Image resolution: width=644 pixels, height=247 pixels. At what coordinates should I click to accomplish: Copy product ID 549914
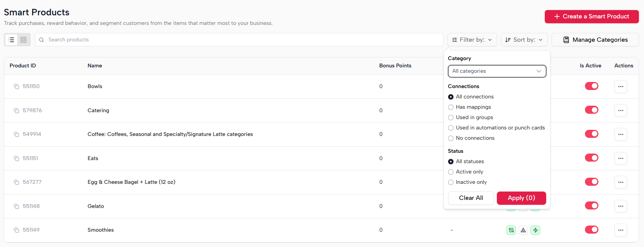[16, 134]
